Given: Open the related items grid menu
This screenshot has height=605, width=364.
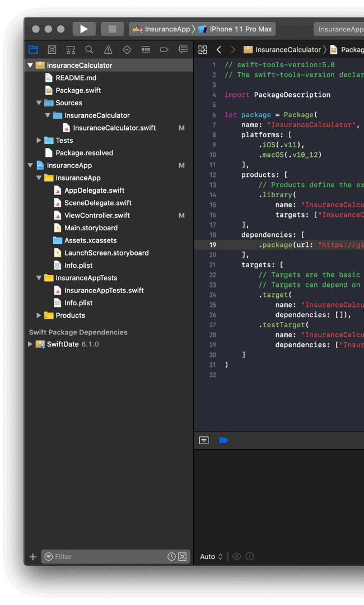Looking at the screenshot, I should (x=202, y=49).
